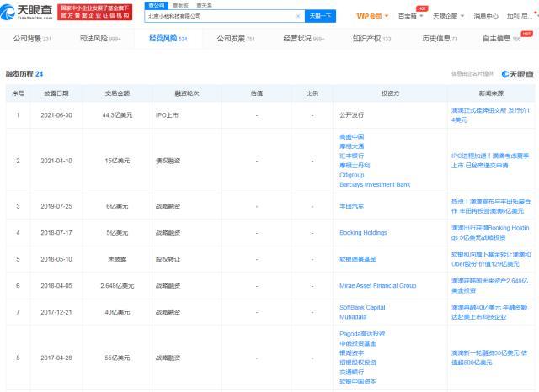Open investor link 摩根士丹利
539x392 pixels.
tap(355, 166)
